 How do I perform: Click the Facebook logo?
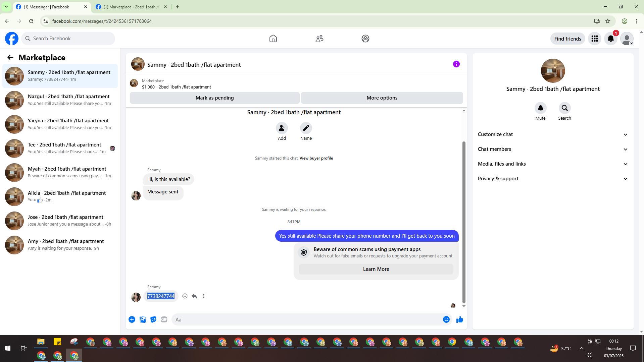pyautogui.click(x=12, y=39)
